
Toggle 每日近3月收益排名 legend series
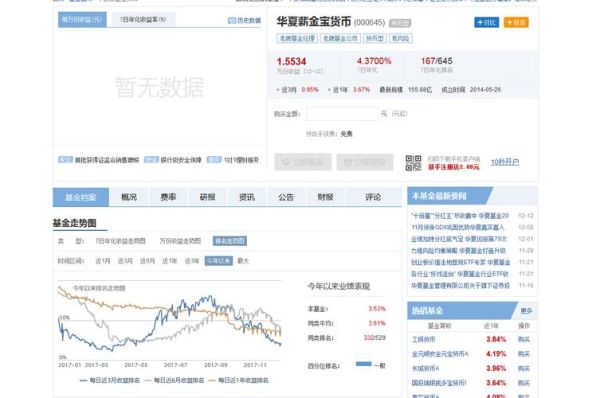tap(110, 380)
